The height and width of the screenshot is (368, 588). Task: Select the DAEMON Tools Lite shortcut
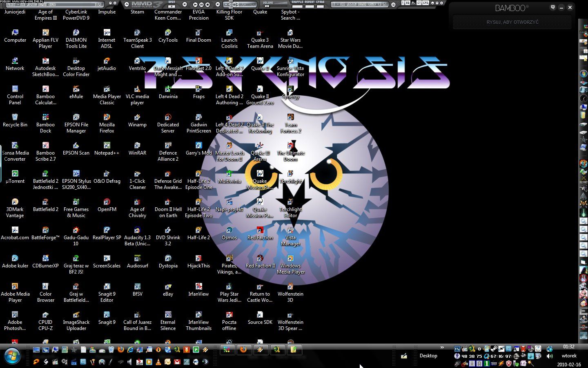76,39
